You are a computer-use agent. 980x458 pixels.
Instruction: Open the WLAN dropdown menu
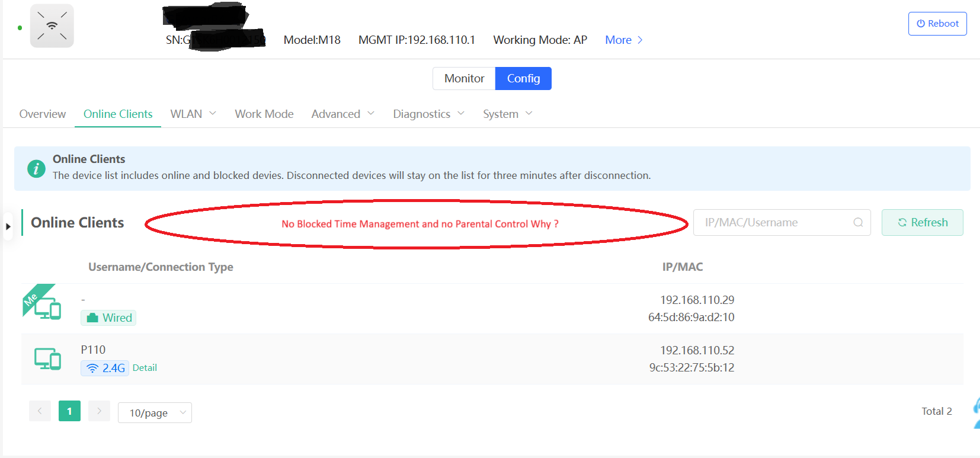(193, 114)
